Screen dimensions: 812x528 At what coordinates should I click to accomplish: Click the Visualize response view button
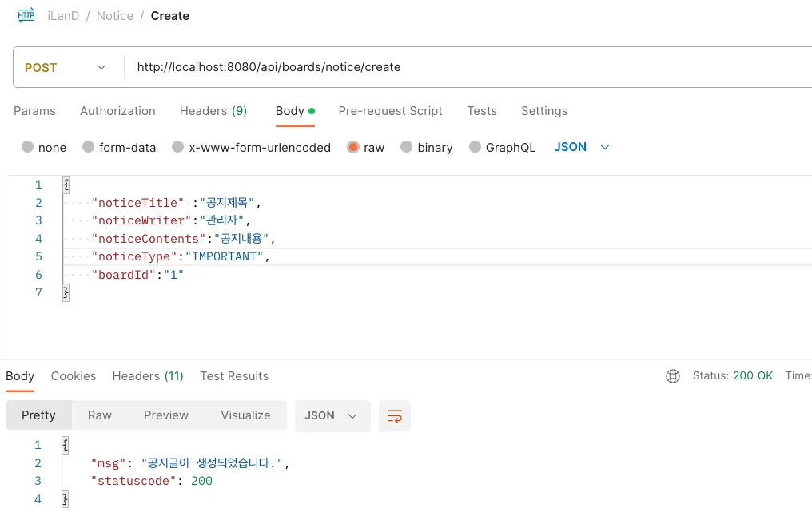(x=245, y=415)
